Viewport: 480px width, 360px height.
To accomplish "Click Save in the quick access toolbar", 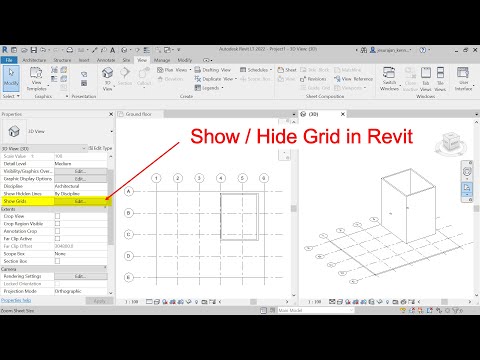I will [x=34, y=50].
